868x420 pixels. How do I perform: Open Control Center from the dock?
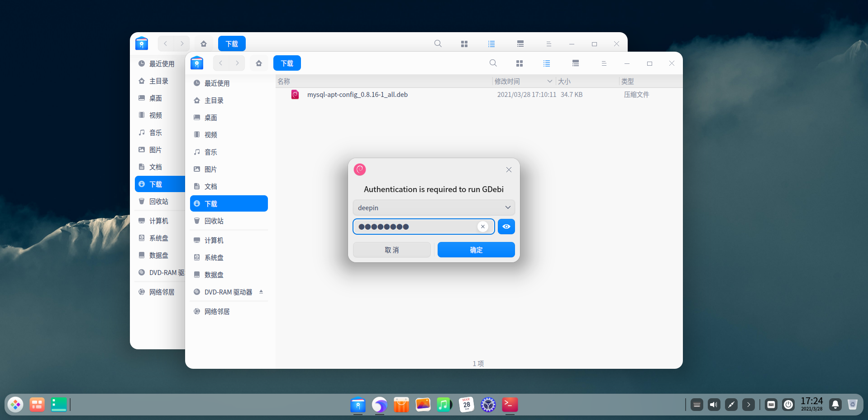[488, 405]
